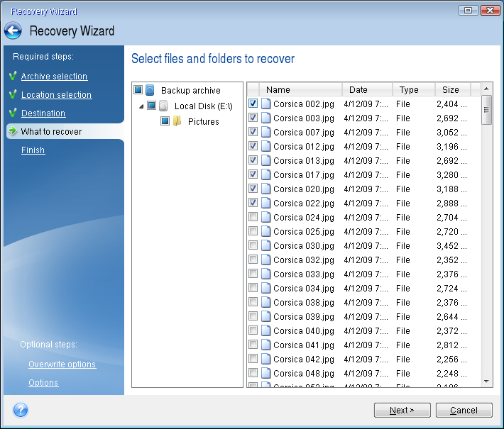Screen dimensions: 504x429
Task: Go to the Archive selection step
Action: click(x=54, y=77)
